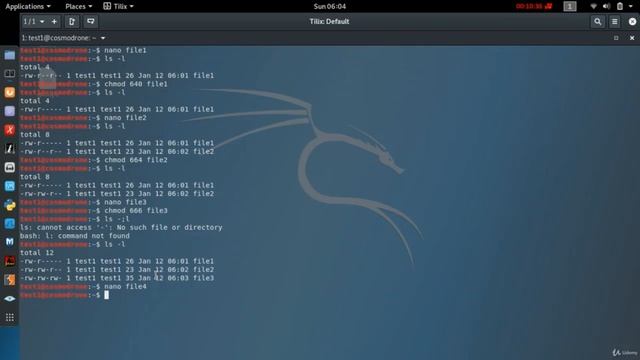Viewport: 640px width, 360px height.
Task: Launch the Python icon in the dock
Action: pyautogui.click(x=10, y=205)
